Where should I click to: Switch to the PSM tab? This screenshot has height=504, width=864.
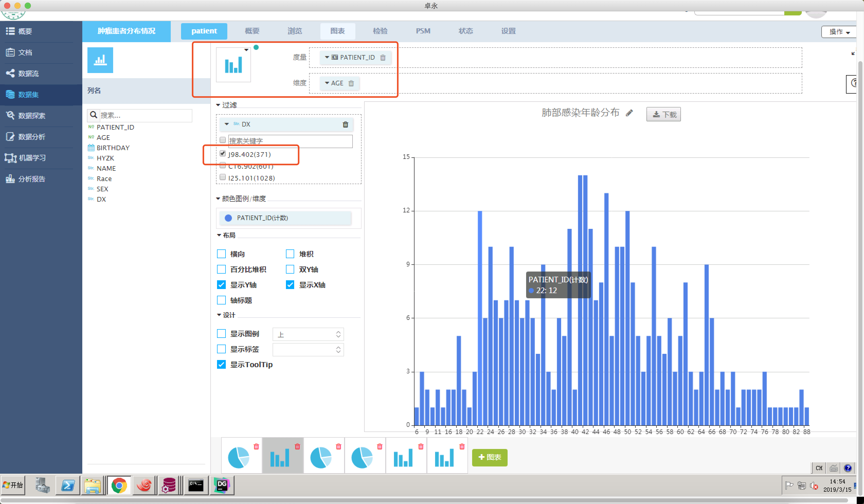point(423,31)
